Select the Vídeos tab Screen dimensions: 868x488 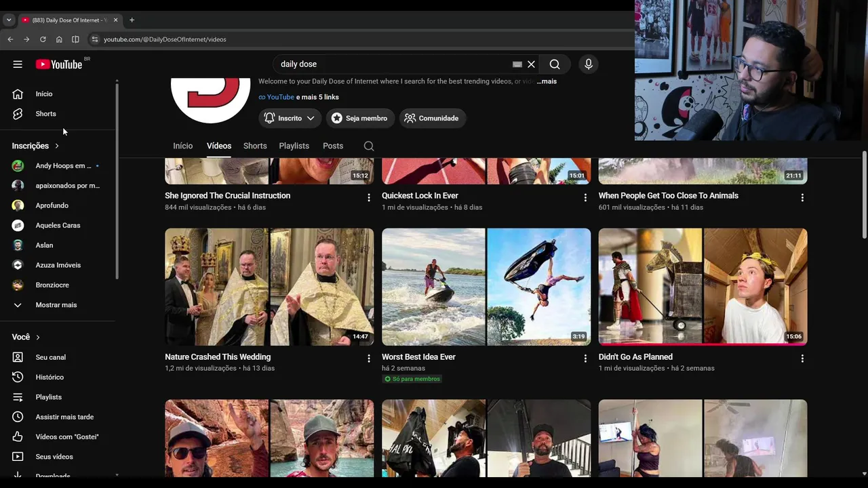click(x=219, y=146)
